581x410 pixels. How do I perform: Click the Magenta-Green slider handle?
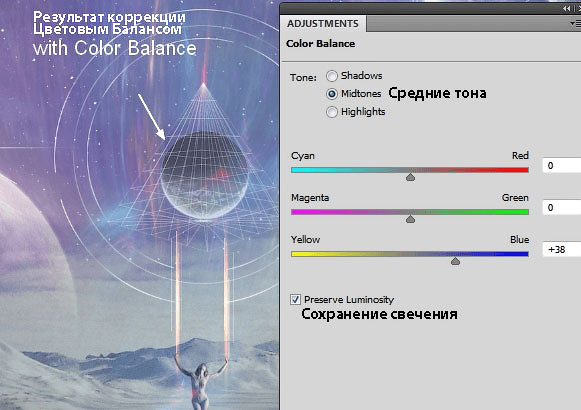click(410, 219)
